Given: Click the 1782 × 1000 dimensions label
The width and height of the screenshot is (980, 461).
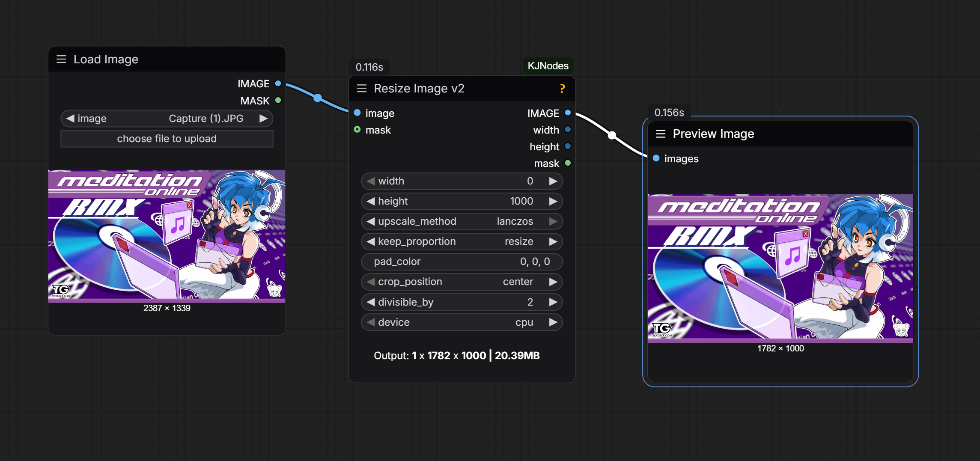Looking at the screenshot, I should point(780,348).
